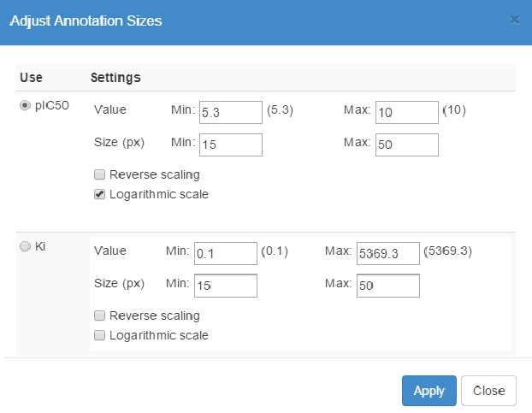This screenshot has width=532, height=413.
Task: Click the pIC50 Size Max field
Action: coord(407,145)
